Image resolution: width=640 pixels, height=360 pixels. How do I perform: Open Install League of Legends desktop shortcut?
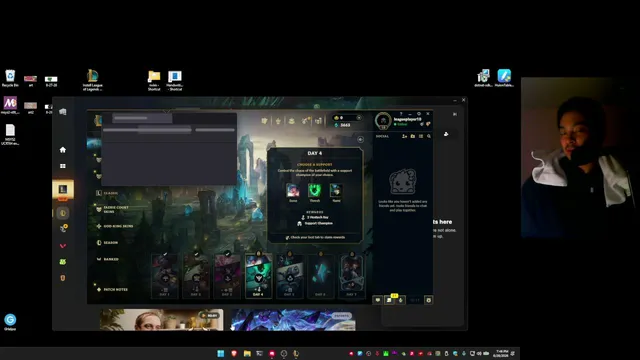tap(93, 80)
